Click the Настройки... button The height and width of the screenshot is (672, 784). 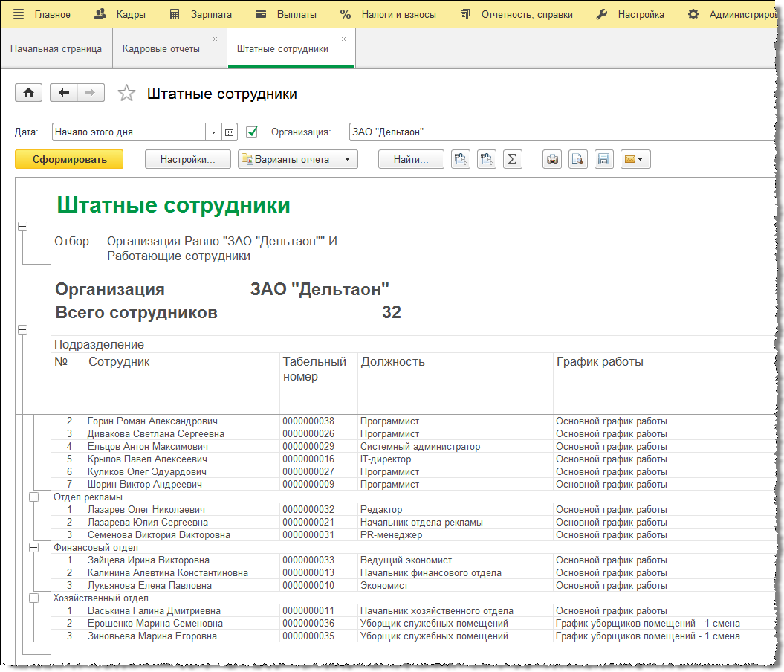tap(187, 160)
